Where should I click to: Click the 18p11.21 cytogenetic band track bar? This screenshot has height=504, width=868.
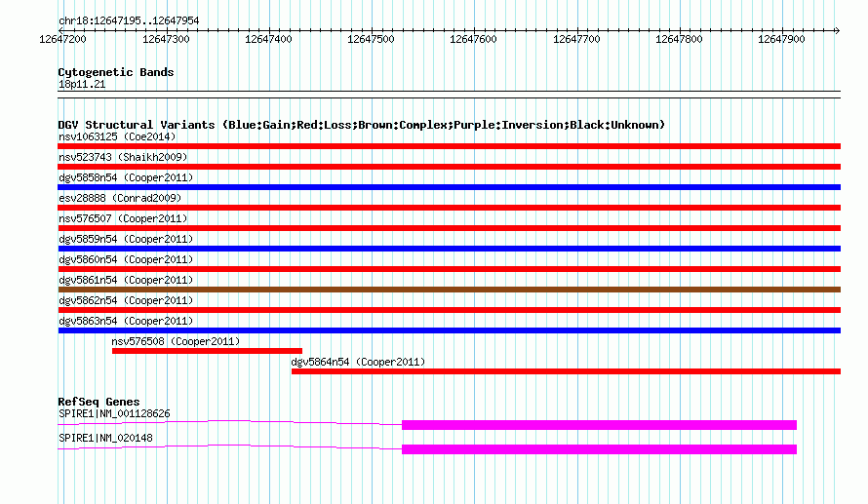[449, 95]
